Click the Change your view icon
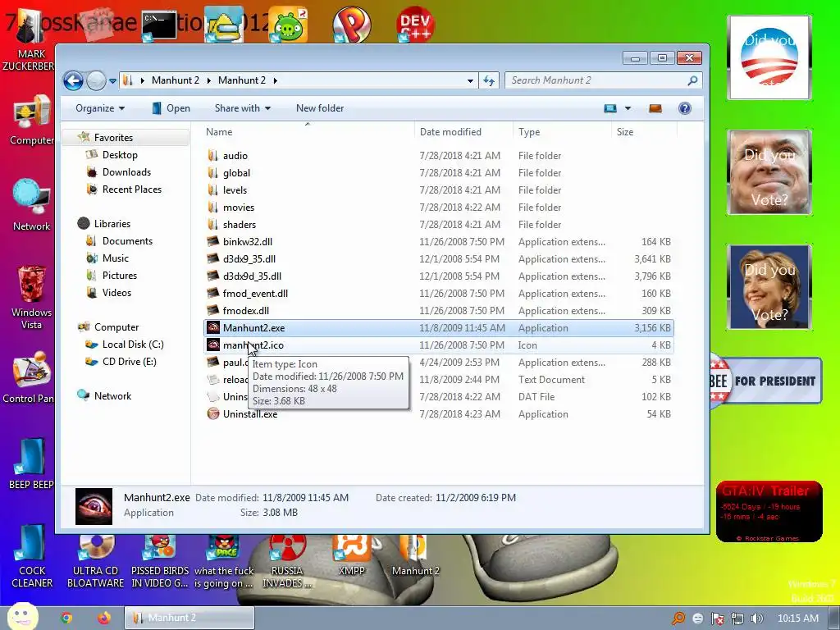840x630 pixels. (610, 108)
